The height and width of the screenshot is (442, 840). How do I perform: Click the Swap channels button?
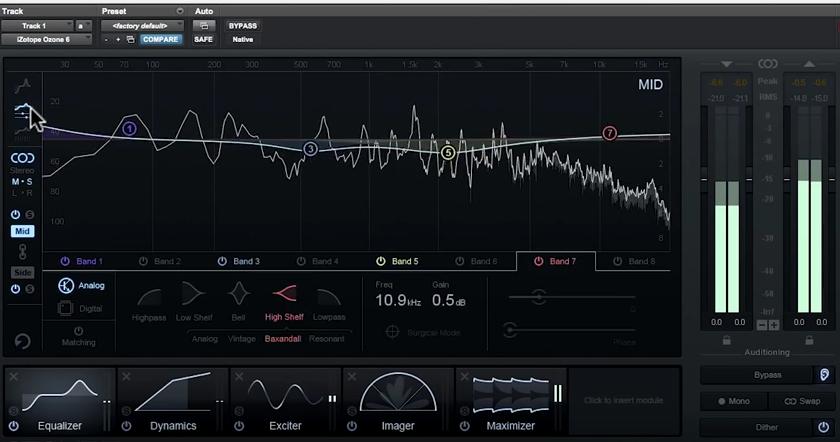point(802,401)
